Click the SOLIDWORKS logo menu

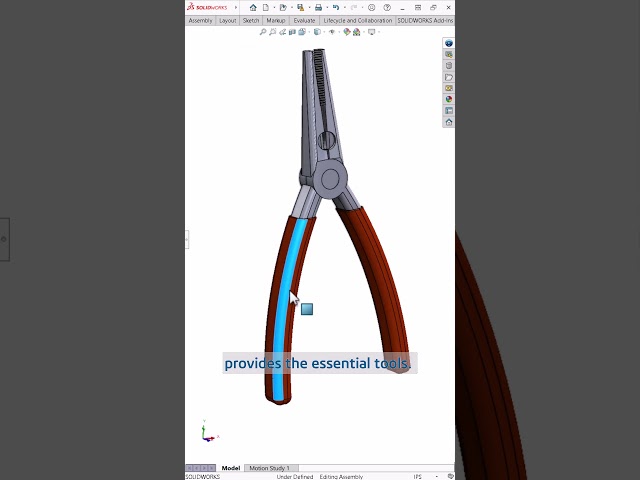pos(207,7)
